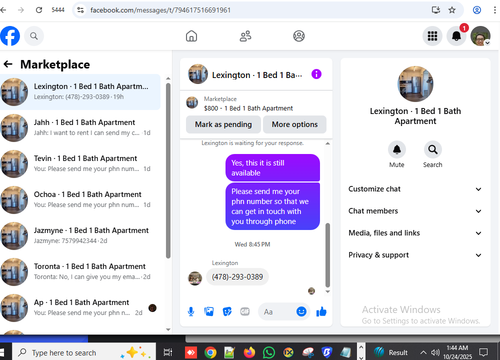The width and height of the screenshot is (500, 360).
Task: Show hidden system tray icons chevron
Action: click(x=423, y=352)
